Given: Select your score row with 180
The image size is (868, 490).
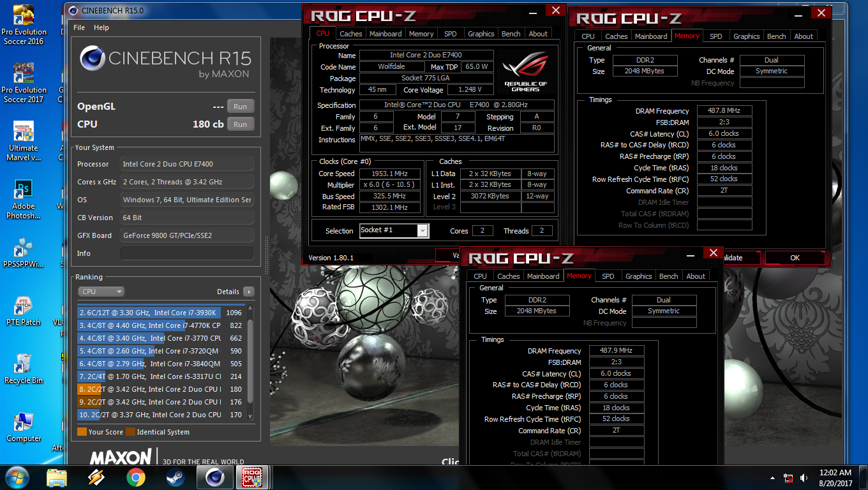Looking at the screenshot, I should tap(161, 389).
